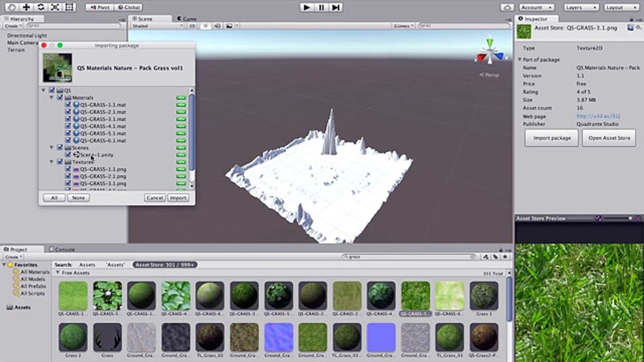Switch to the Console tab

[62, 249]
